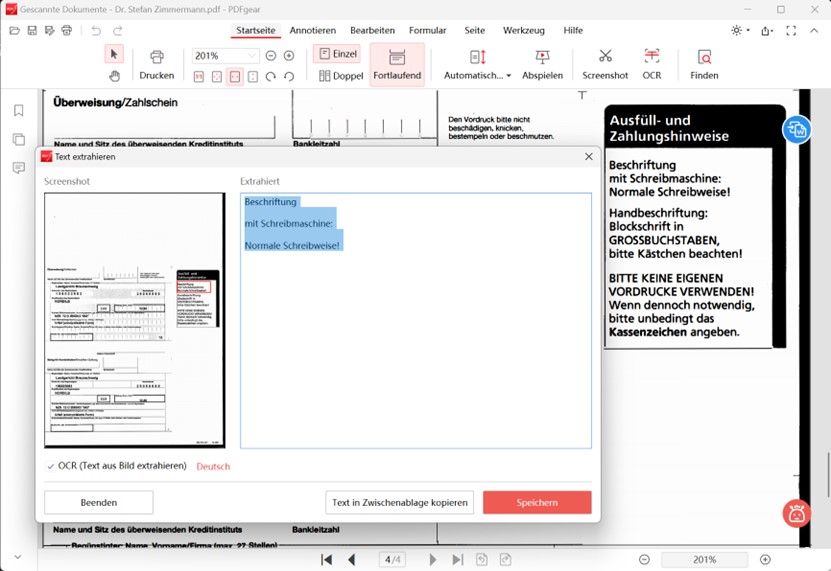
Task: Fit page to window
Action: pyautogui.click(x=217, y=77)
